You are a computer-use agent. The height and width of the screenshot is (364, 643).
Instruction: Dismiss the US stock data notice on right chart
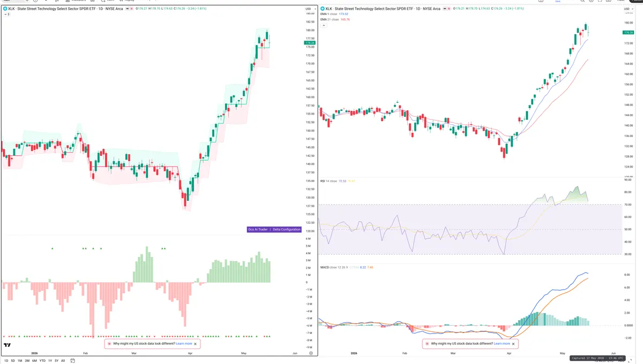514,344
